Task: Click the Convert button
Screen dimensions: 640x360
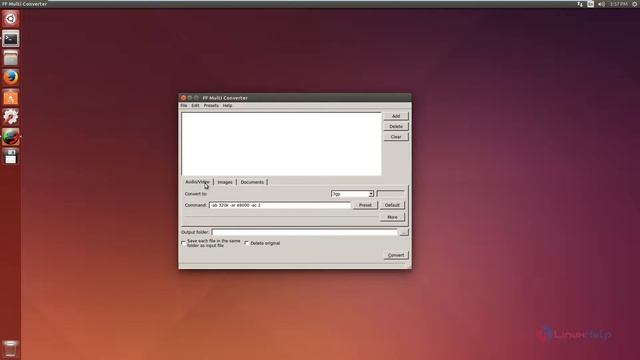Action: tap(396, 255)
